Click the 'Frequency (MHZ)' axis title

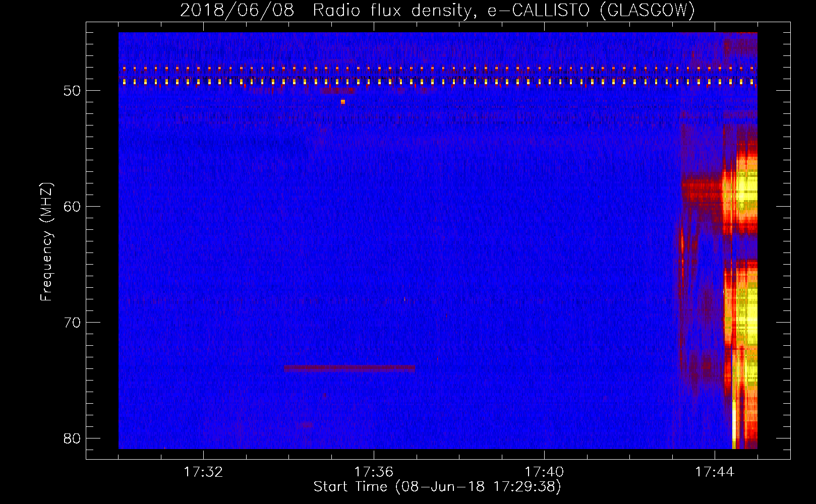click(x=46, y=242)
